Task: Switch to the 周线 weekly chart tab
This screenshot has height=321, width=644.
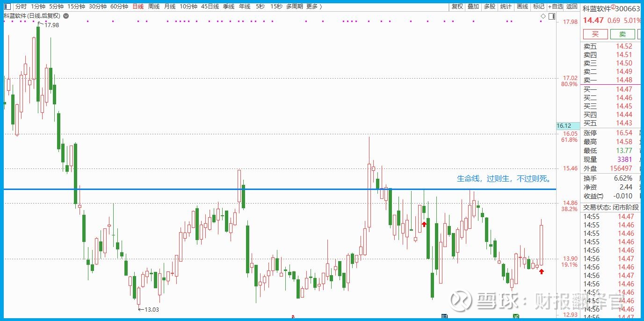Action: click(154, 7)
